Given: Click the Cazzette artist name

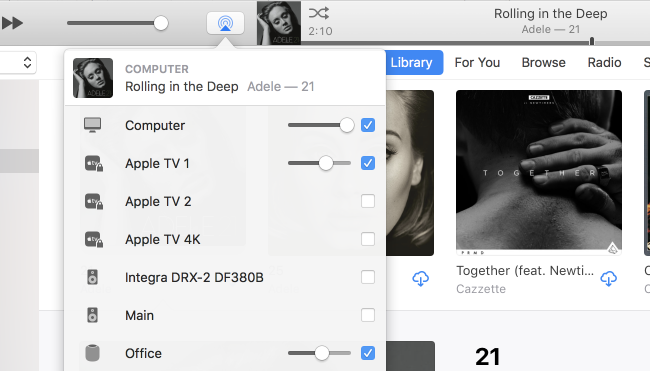Looking at the screenshot, I should coord(481,289).
